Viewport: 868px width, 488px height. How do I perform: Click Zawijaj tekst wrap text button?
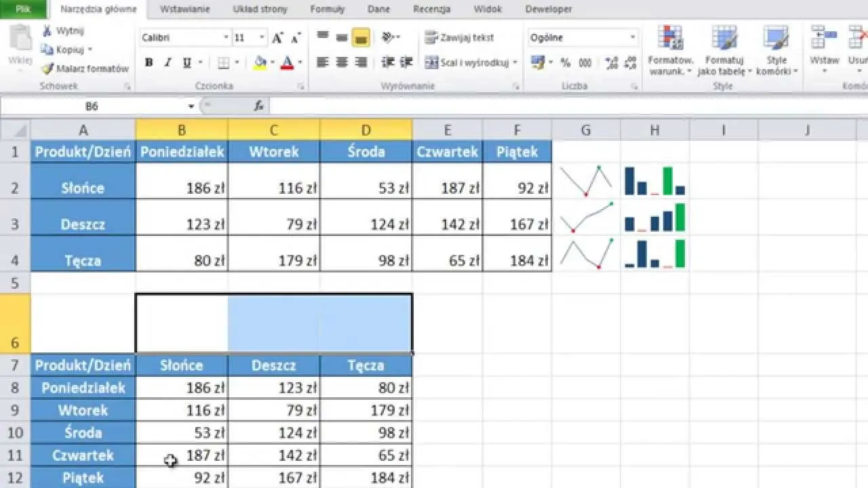(460, 37)
